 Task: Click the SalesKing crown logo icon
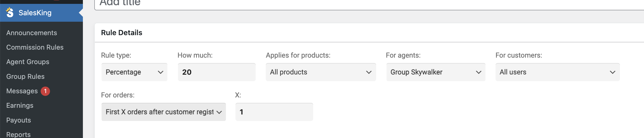[10, 12]
